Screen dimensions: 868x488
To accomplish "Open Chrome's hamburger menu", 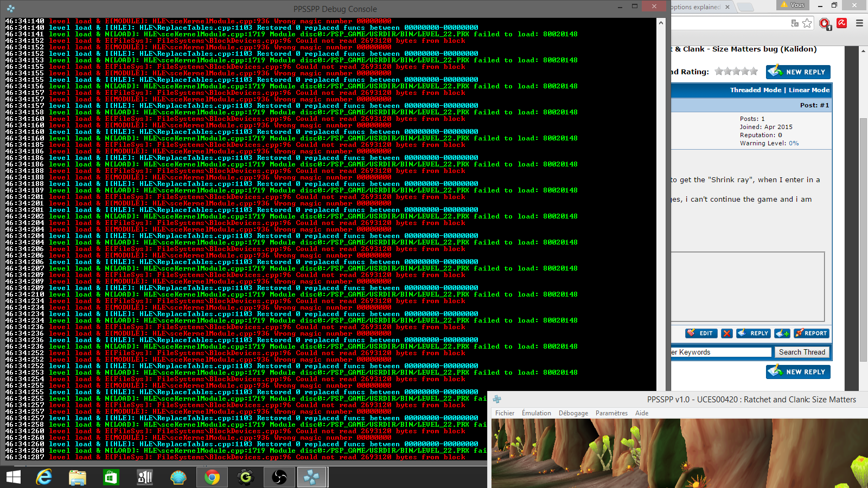I will [859, 23].
